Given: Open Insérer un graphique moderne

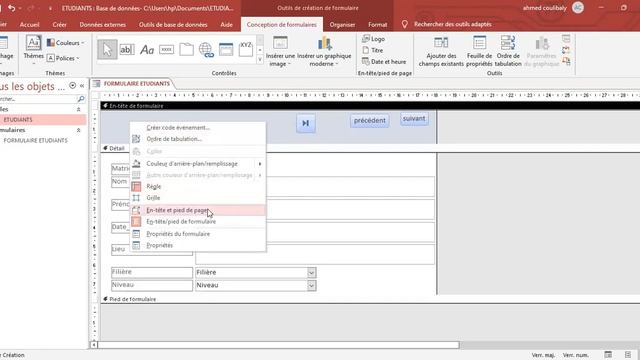Looking at the screenshot, I should click(324, 51).
